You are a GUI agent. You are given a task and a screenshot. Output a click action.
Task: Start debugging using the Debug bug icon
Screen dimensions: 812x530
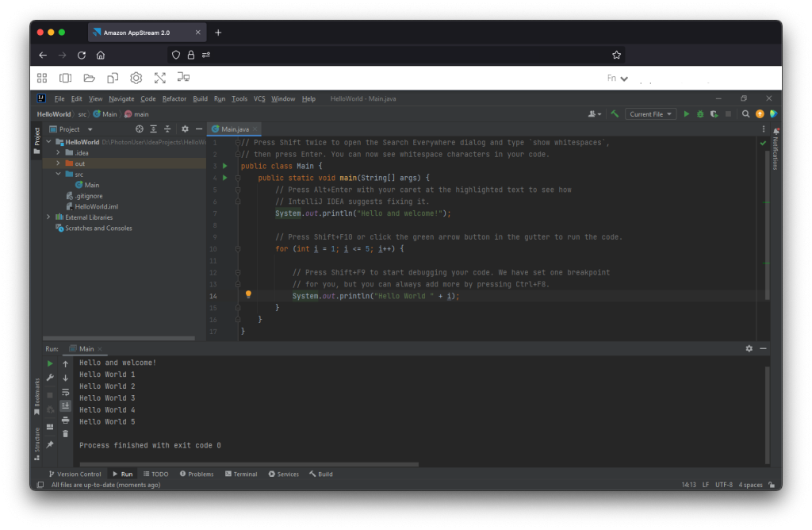tap(699, 113)
